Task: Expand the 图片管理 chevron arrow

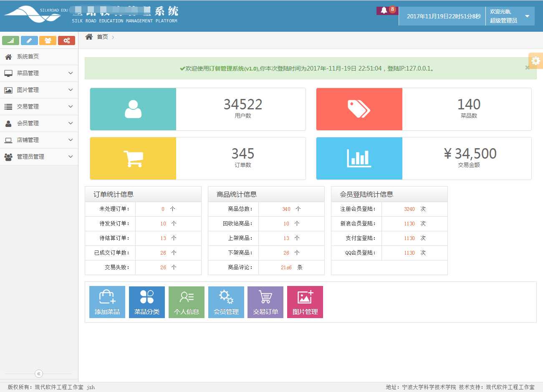Action: (71, 90)
